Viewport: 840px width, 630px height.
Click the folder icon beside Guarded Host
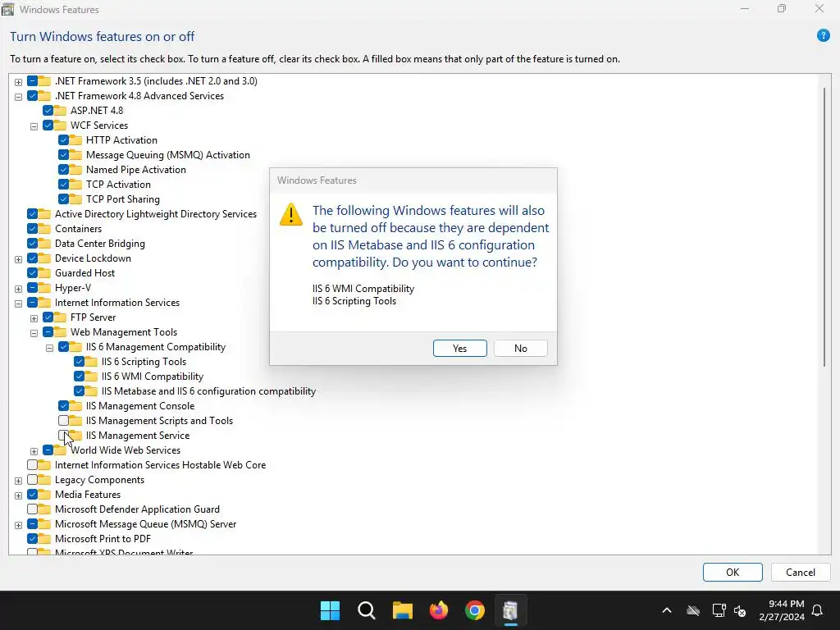coord(45,273)
